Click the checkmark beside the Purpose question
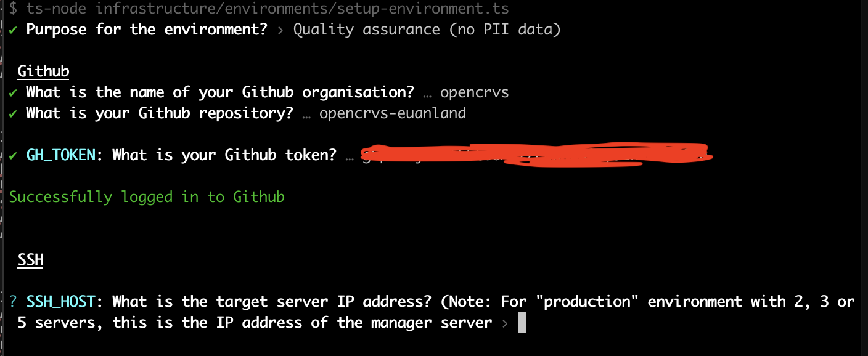The height and width of the screenshot is (356, 868). point(13,30)
